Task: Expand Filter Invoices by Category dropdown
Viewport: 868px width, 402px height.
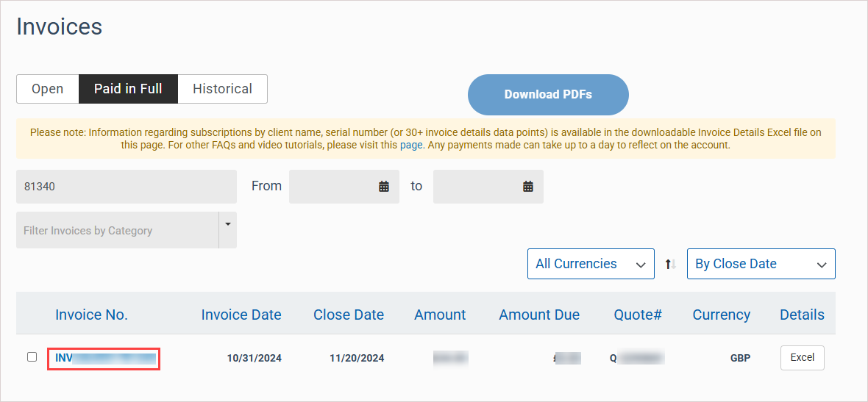Action: tap(227, 223)
